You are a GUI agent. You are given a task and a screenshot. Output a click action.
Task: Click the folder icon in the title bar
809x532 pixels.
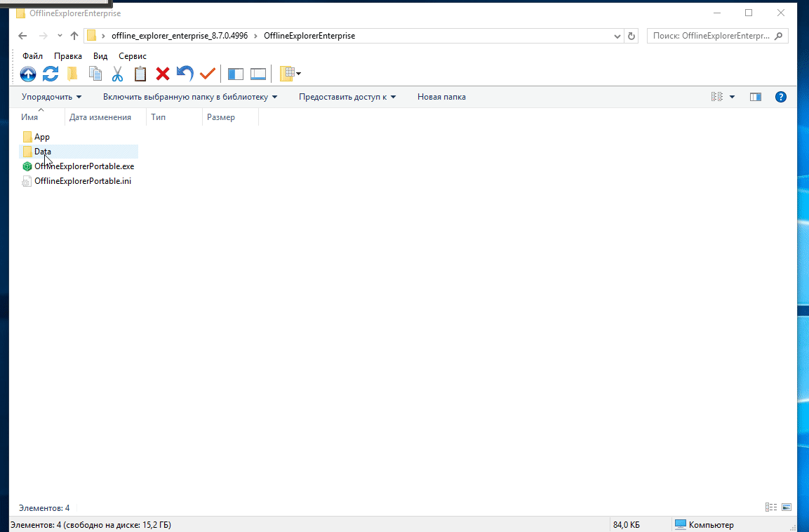pos(20,13)
